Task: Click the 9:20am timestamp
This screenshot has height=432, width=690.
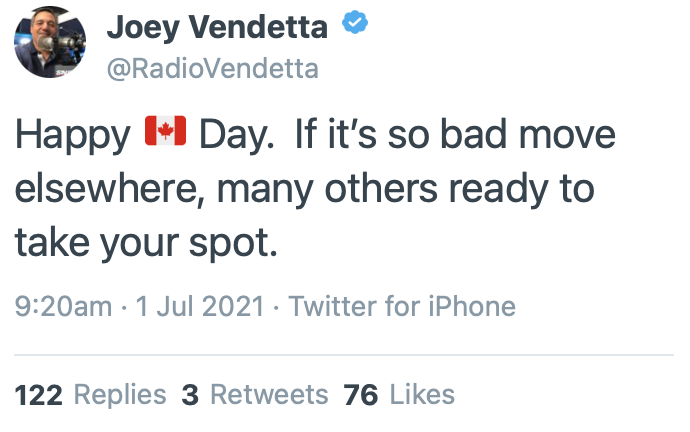Action: [x=64, y=306]
